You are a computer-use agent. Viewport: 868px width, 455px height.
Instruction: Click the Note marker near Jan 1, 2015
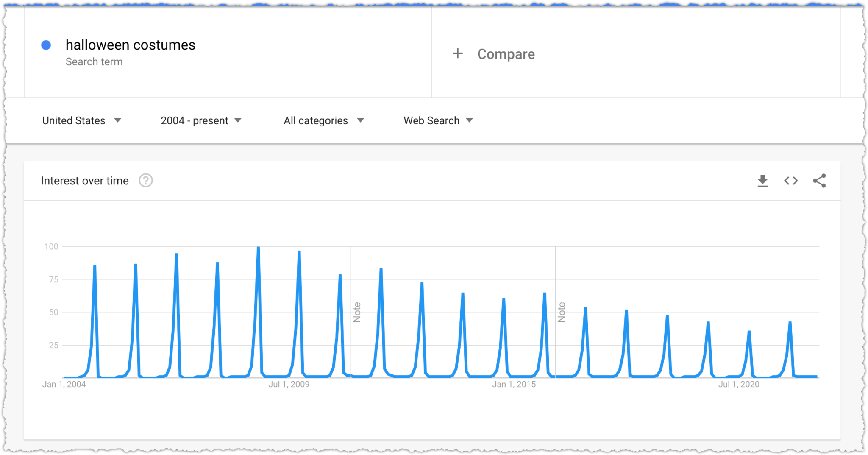[562, 312]
